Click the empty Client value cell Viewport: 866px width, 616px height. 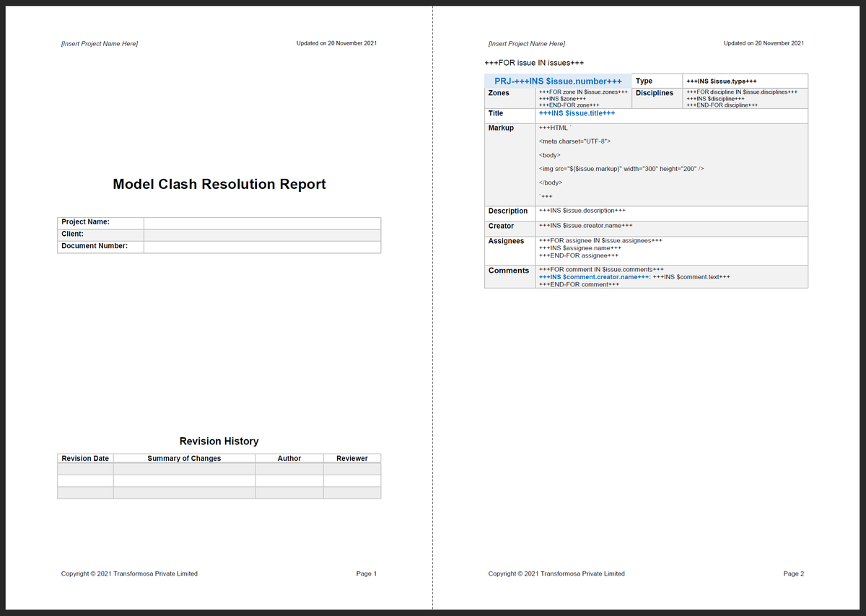pos(262,235)
